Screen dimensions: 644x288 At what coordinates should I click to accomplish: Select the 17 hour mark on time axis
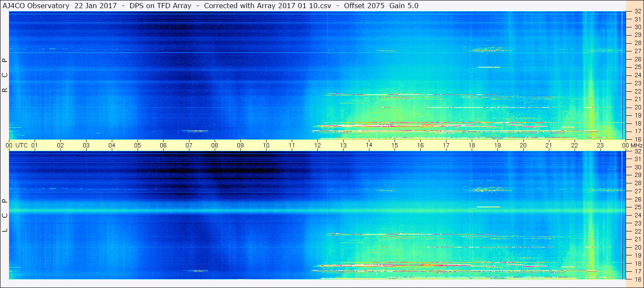[446, 145]
